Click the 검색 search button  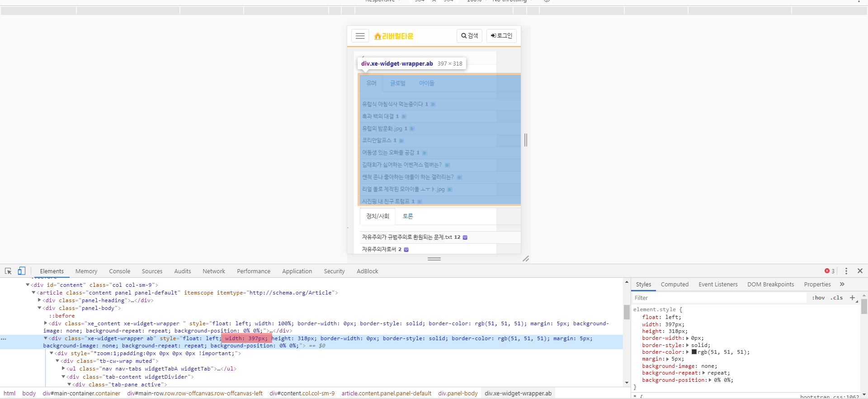(470, 36)
